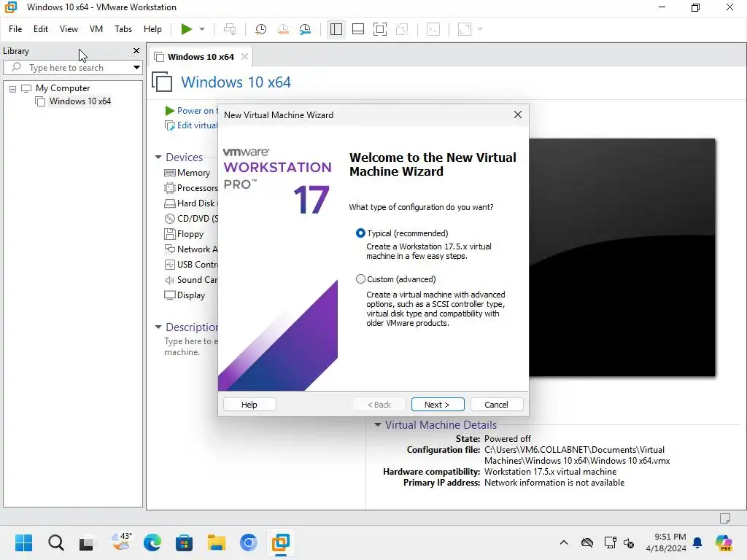
Task: Close the Windows 10 x64 tab
Action: (x=244, y=57)
